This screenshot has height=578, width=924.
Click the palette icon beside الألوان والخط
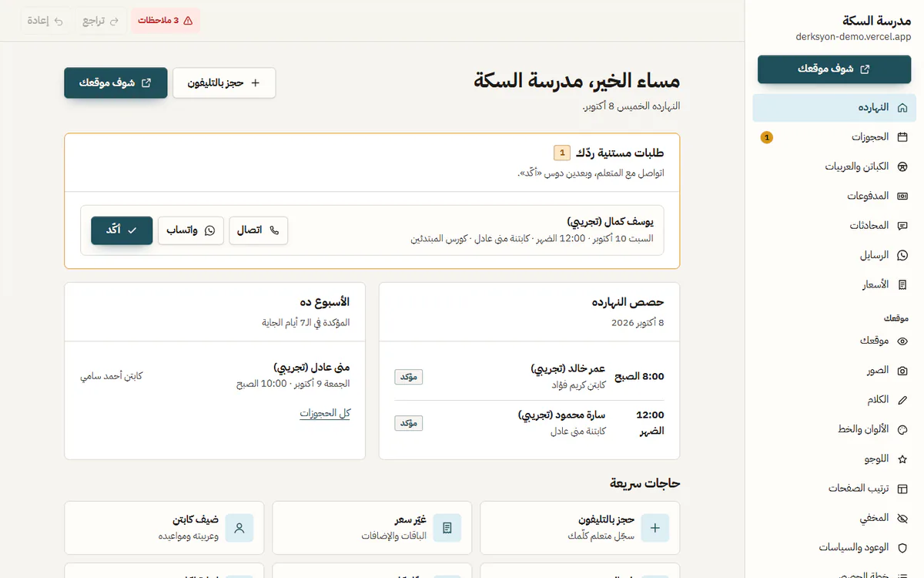pyautogui.click(x=903, y=429)
